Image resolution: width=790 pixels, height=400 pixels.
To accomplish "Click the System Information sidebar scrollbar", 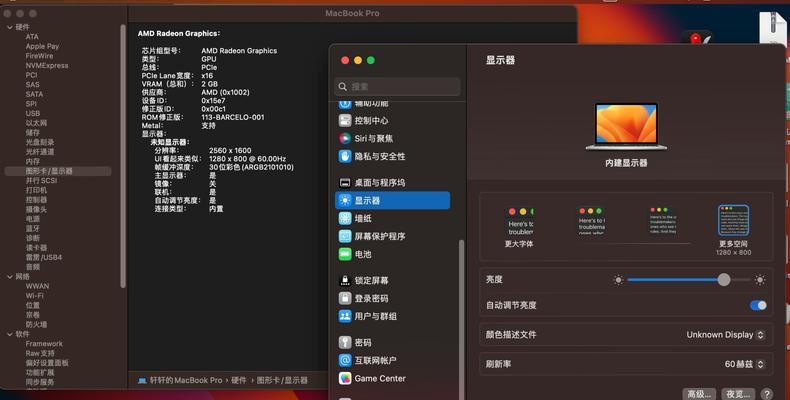I will tap(123, 156).
